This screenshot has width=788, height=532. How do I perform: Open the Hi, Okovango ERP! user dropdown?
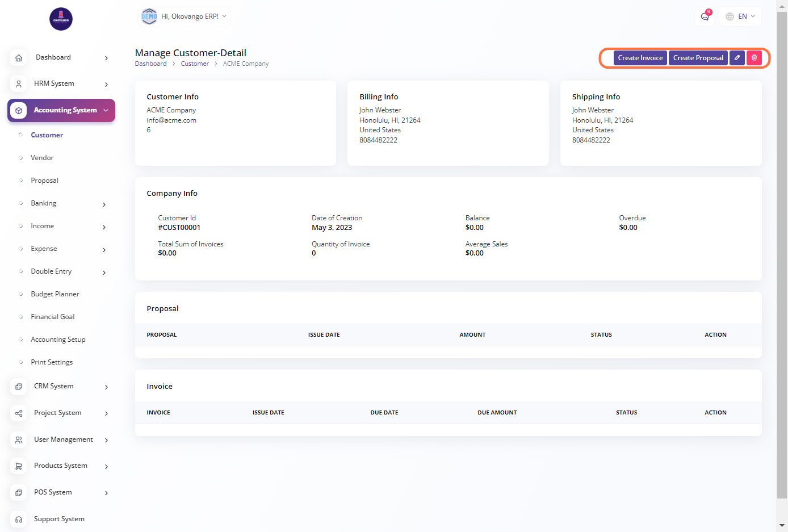(x=185, y=16)
